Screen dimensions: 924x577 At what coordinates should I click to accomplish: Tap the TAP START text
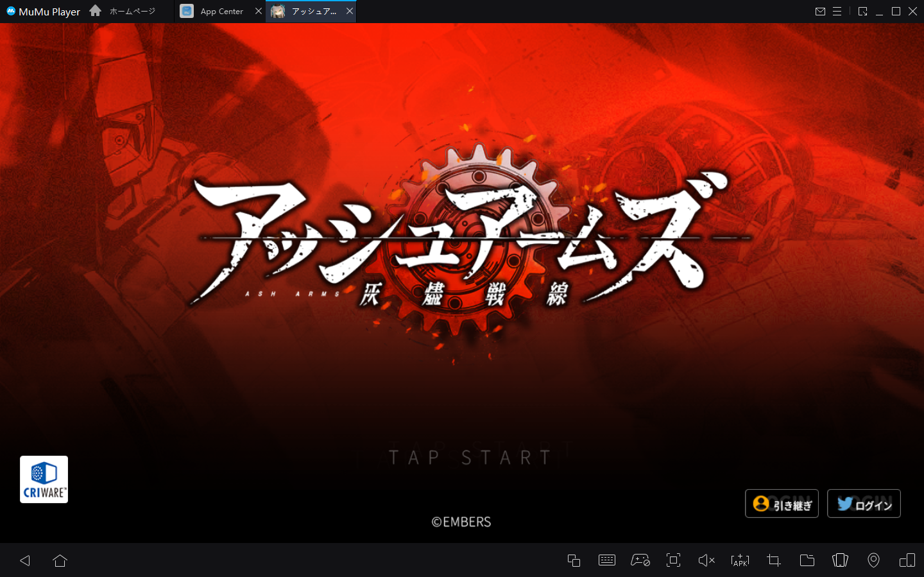pos(470,458)
